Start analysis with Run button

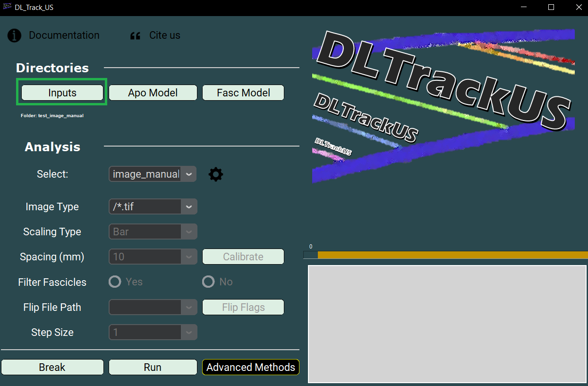click(153, 367)
